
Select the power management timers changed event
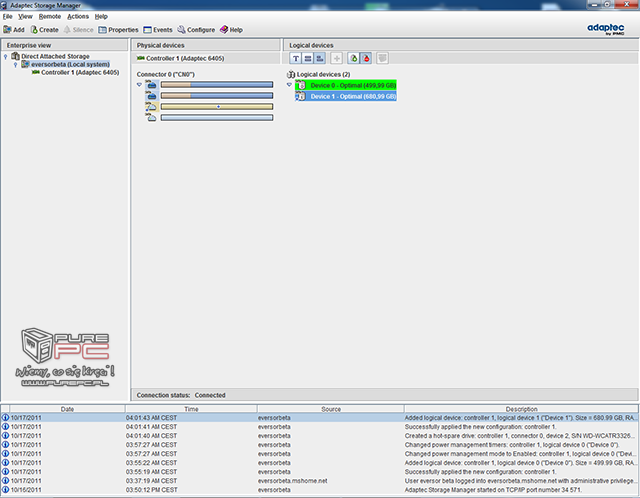[x=320, y=445]
